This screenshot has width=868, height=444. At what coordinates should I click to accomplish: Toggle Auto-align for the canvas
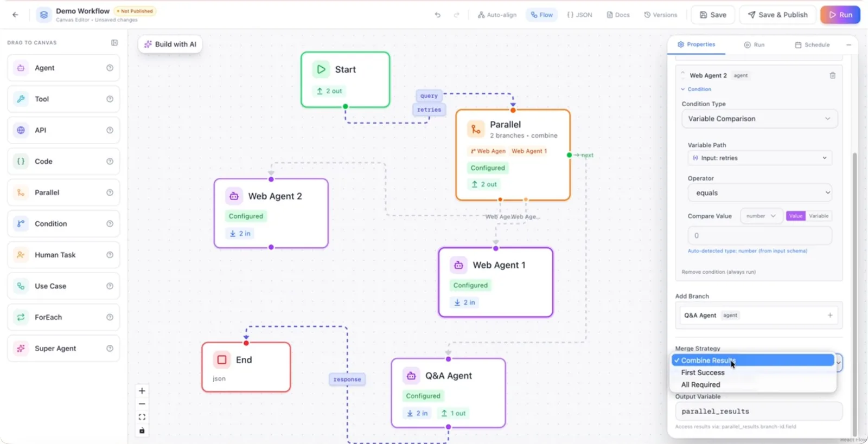(497, 15)
